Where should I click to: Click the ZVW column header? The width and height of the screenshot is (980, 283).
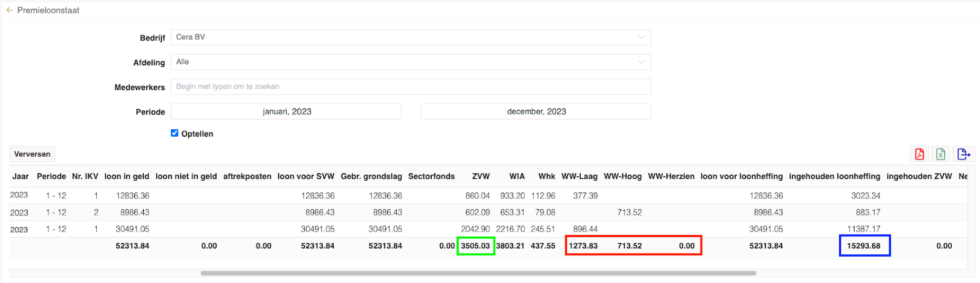tap(481, 176)
